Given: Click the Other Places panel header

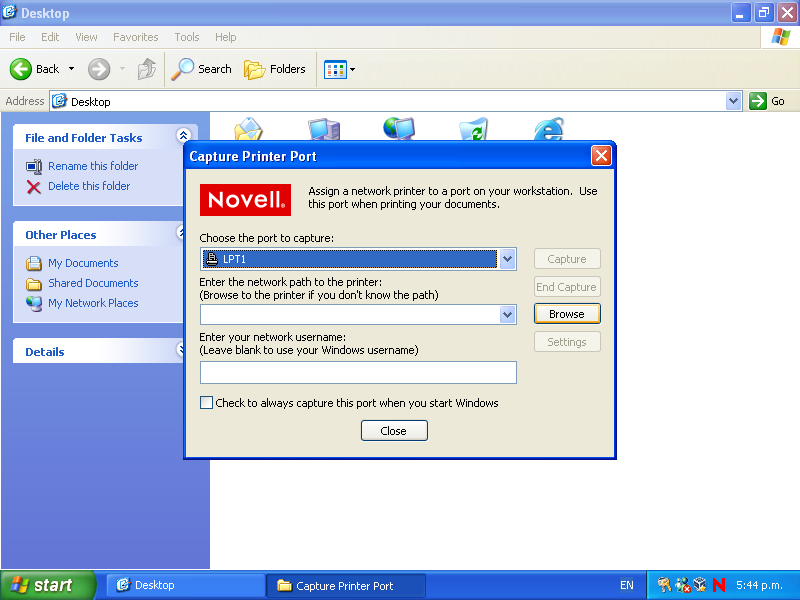Looking at the screenshot, I should tap(97, 235).
